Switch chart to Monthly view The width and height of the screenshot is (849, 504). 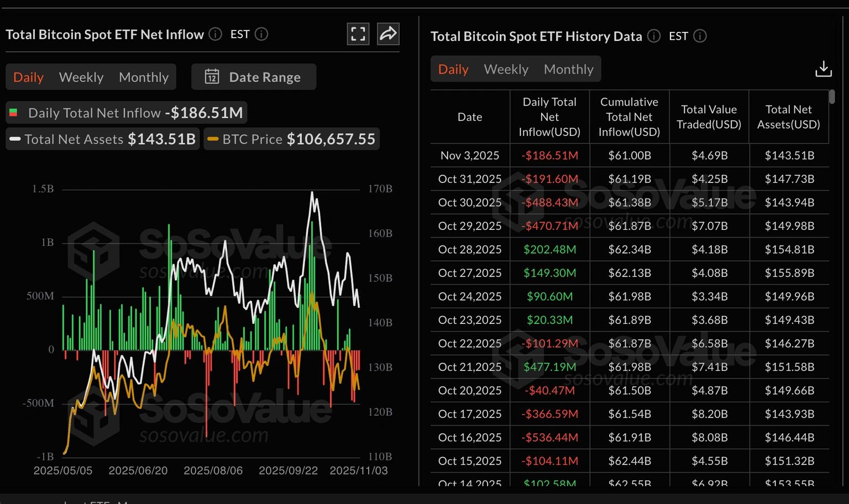(x=143, y=77)
